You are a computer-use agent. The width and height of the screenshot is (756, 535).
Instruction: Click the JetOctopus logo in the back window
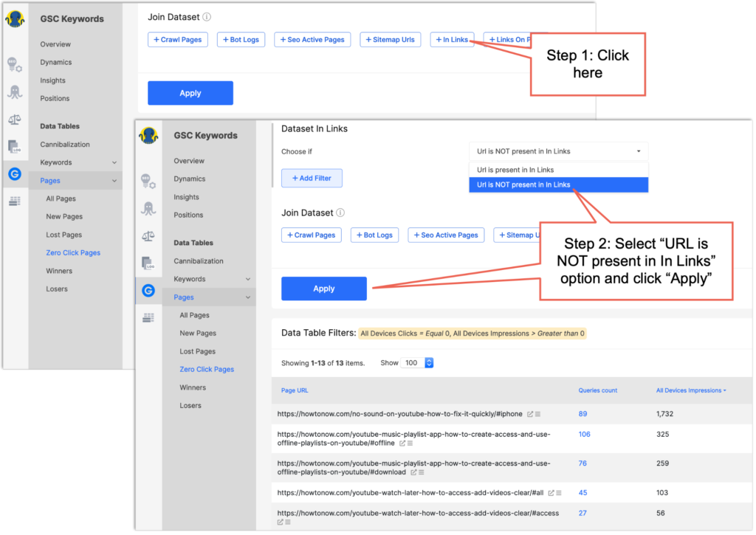[x=15, y=18]
